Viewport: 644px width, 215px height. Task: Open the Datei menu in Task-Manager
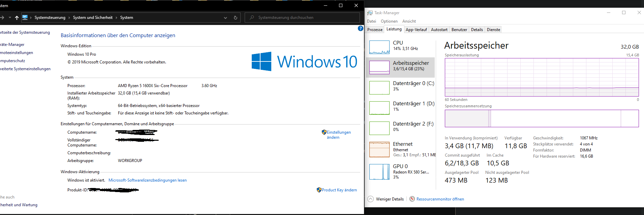tap(371, 21)
